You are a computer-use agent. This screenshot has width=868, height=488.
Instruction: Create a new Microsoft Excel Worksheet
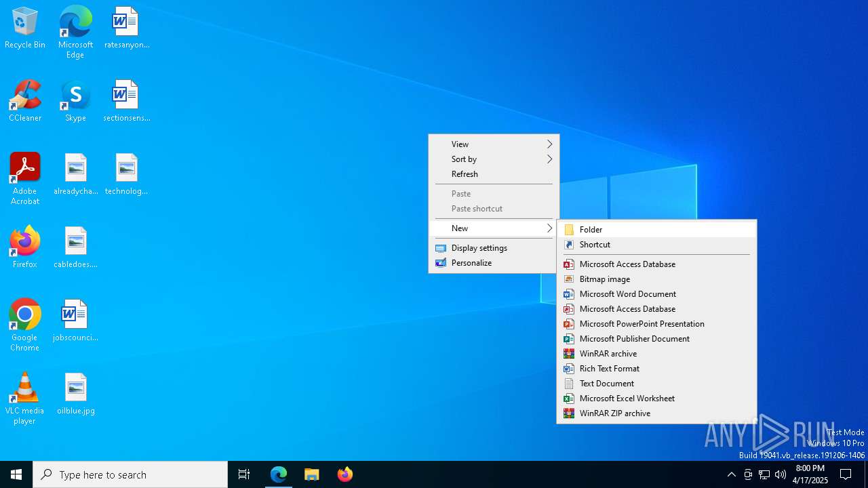pos(656,399)
